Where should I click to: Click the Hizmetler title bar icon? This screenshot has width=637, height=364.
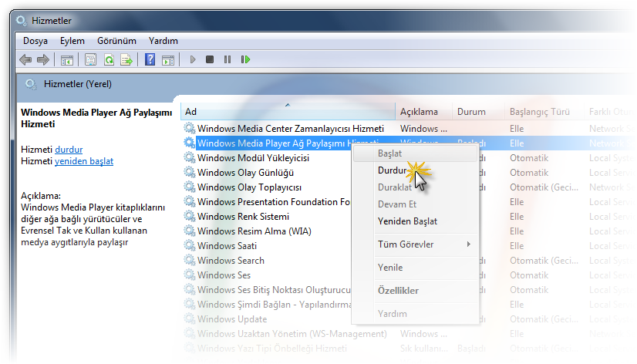pos(21,20)
